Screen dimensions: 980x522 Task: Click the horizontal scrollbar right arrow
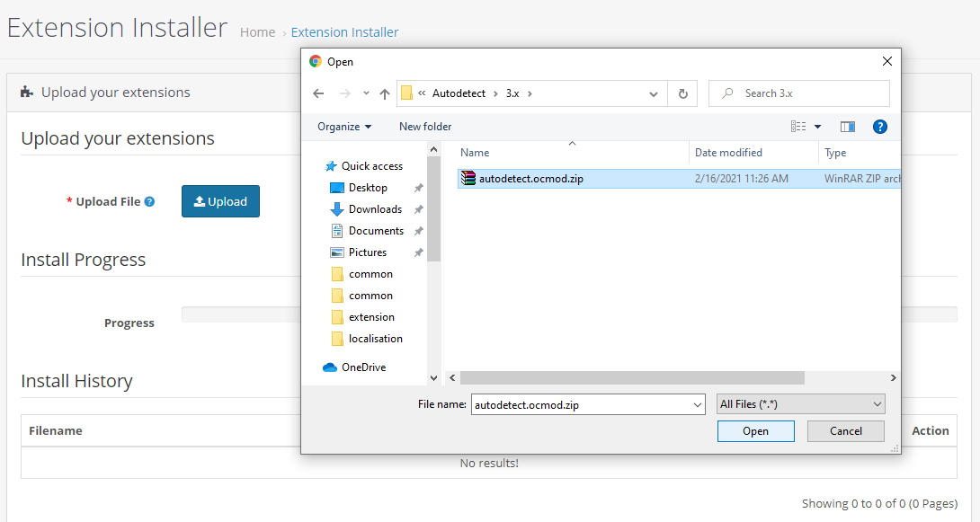tap(893, 377)
